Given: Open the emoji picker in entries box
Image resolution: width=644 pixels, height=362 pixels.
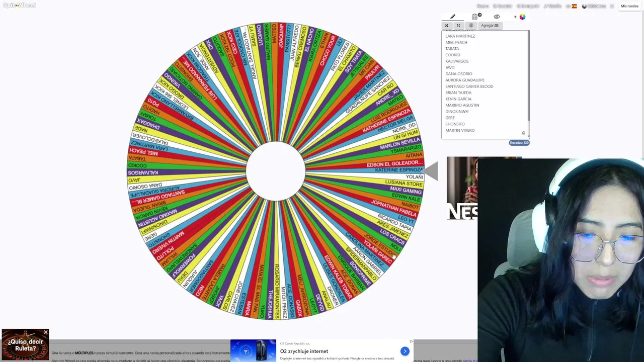Looking at the screenshot, I should point(523,133).
